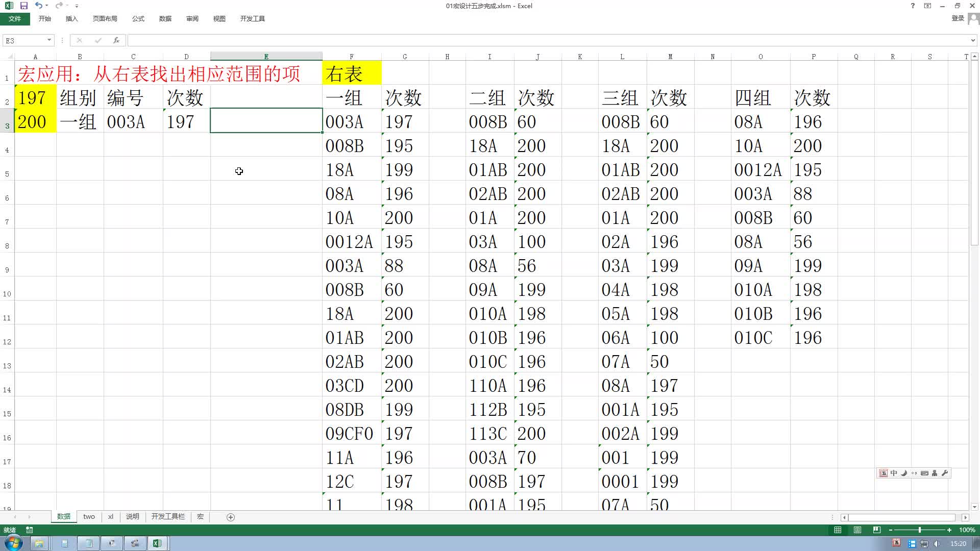
Task: Open the Windows Start button
Action: point(13,543)
